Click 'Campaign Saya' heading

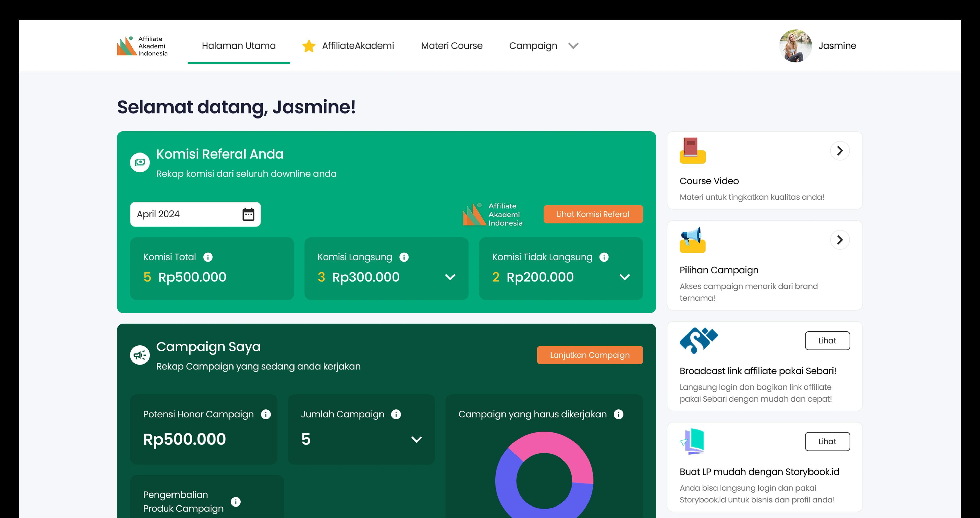209,347
